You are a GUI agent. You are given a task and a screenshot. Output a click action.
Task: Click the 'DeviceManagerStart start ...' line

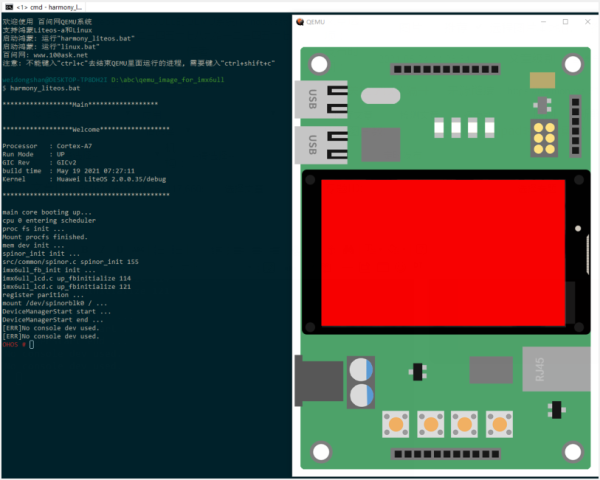57,312
